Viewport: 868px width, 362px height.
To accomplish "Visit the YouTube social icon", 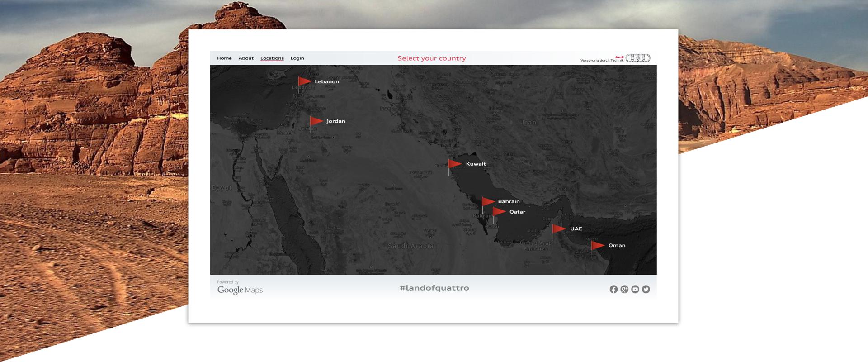I will [x=635, y=289].
